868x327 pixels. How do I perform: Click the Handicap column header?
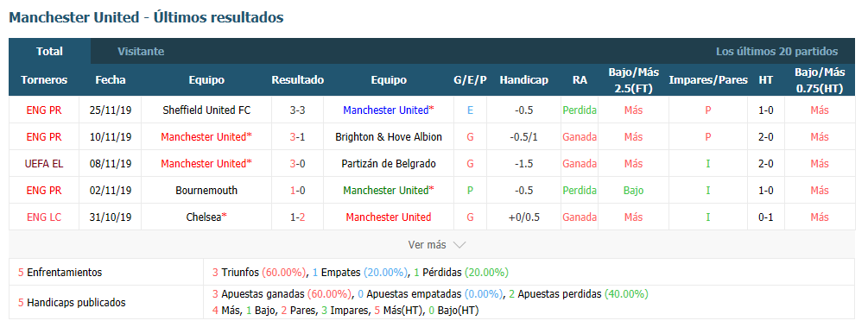pos(523,79)
